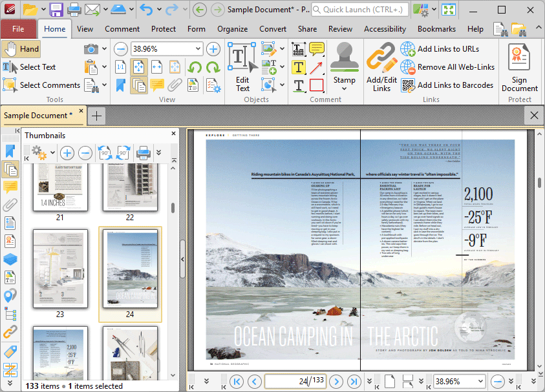
Task: Open the zoom level dropdown in ribbon
Action: (x=198, y=49)
